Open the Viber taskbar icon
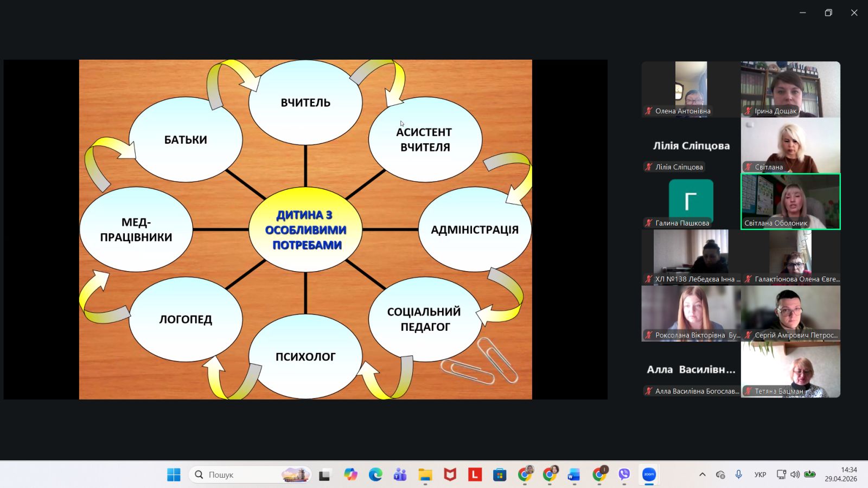868x488 pixels. (x=624, y=474)
